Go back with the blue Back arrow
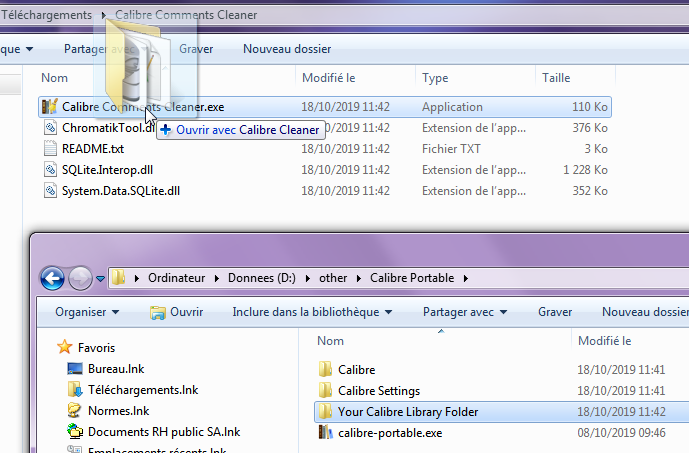 pyautogui.click(x=52, y=278)
